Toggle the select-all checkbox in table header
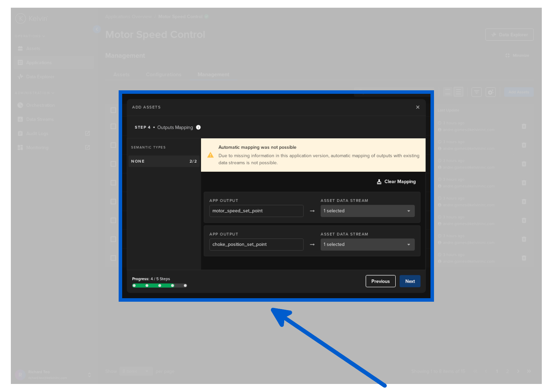 113,110
